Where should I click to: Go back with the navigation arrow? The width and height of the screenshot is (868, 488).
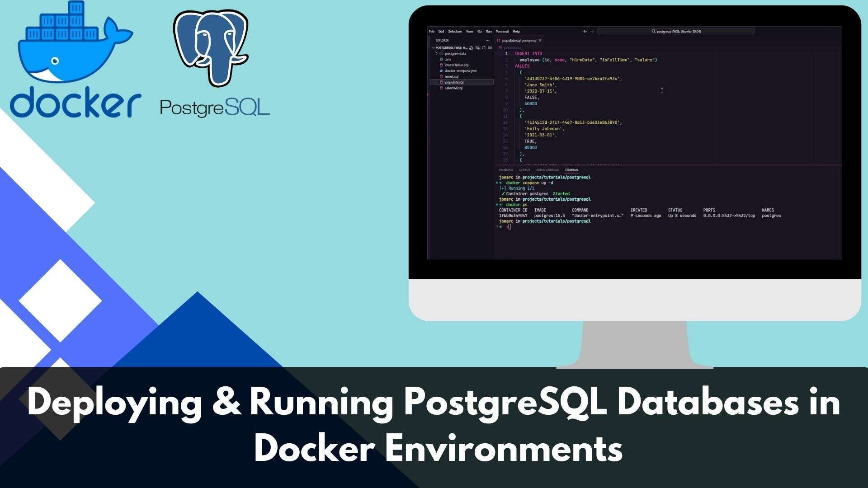pos(585,31)
